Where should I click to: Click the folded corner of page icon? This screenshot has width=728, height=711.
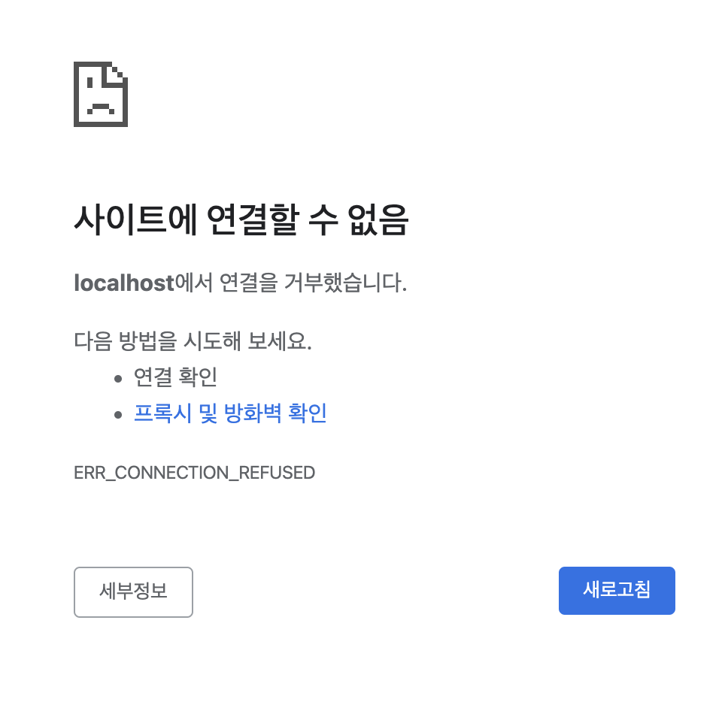coord(117,74)
